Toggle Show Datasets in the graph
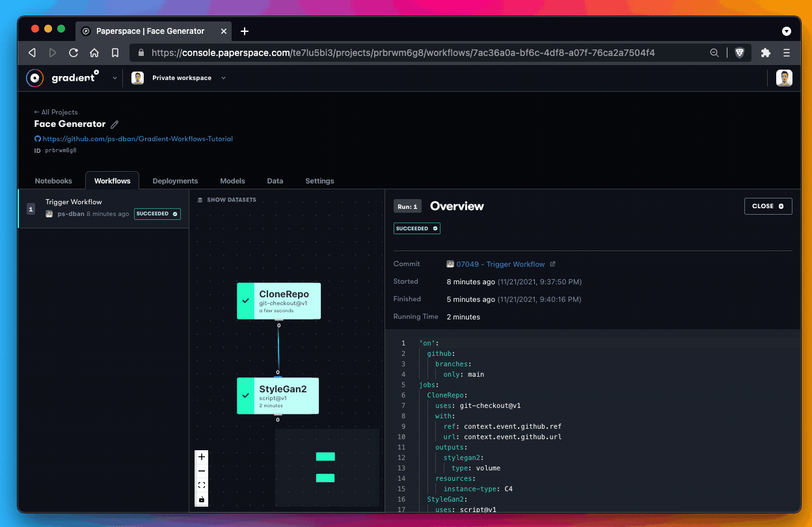 click(227, 200)
